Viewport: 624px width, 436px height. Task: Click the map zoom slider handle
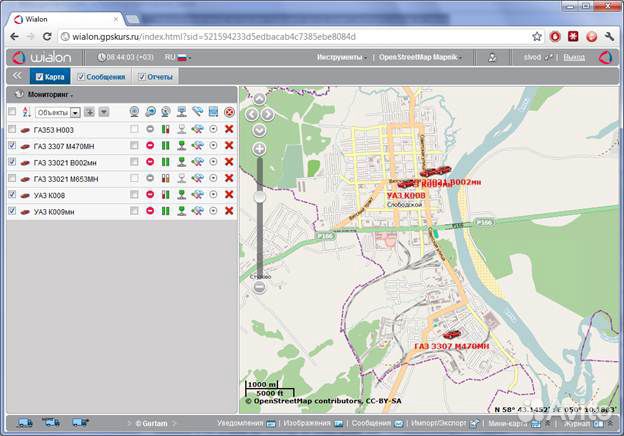coord(259,198)
